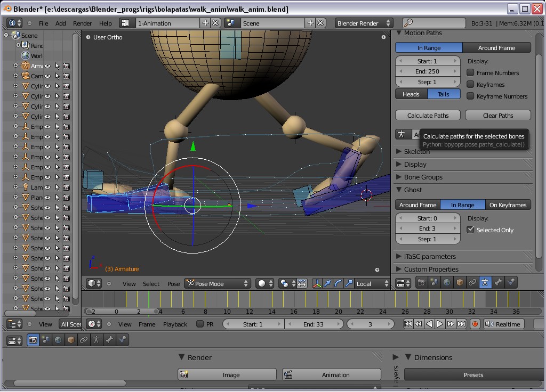The image size is (546, 392).
Task: Add a new scene with plus beside Scene
Action: click(311, 23)
